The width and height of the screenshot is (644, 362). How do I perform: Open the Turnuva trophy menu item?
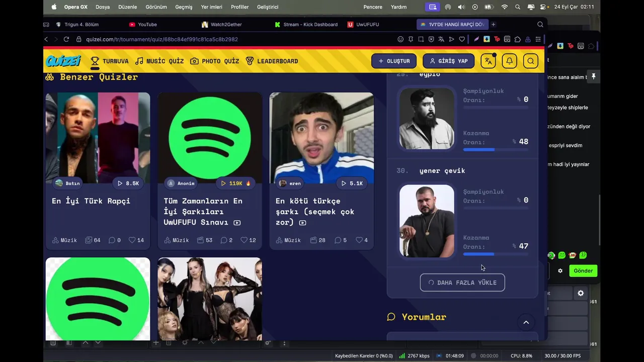point(109,61)
